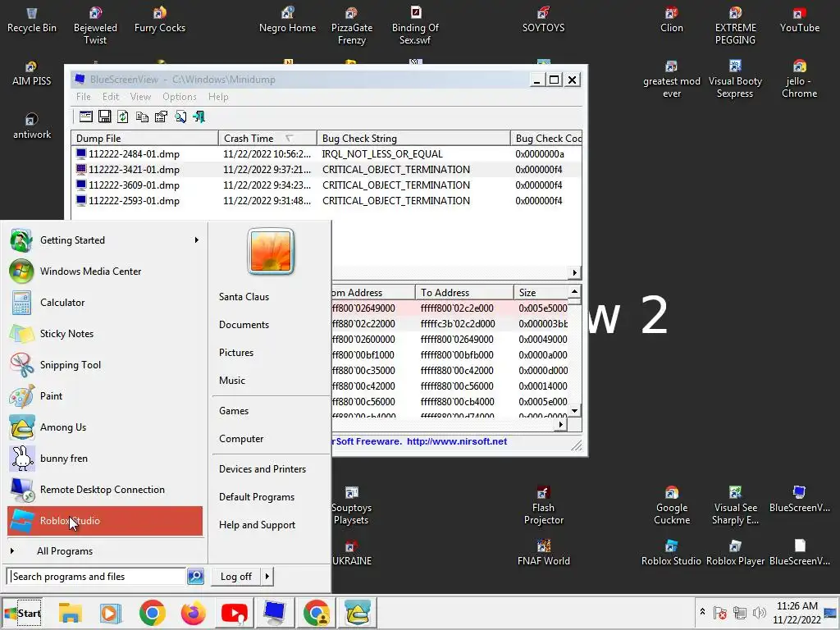The width and height of the screenshot is (840, 630).
Task: Launch the highlighted Roblox Studio Start menu entry
Action: 105,521
